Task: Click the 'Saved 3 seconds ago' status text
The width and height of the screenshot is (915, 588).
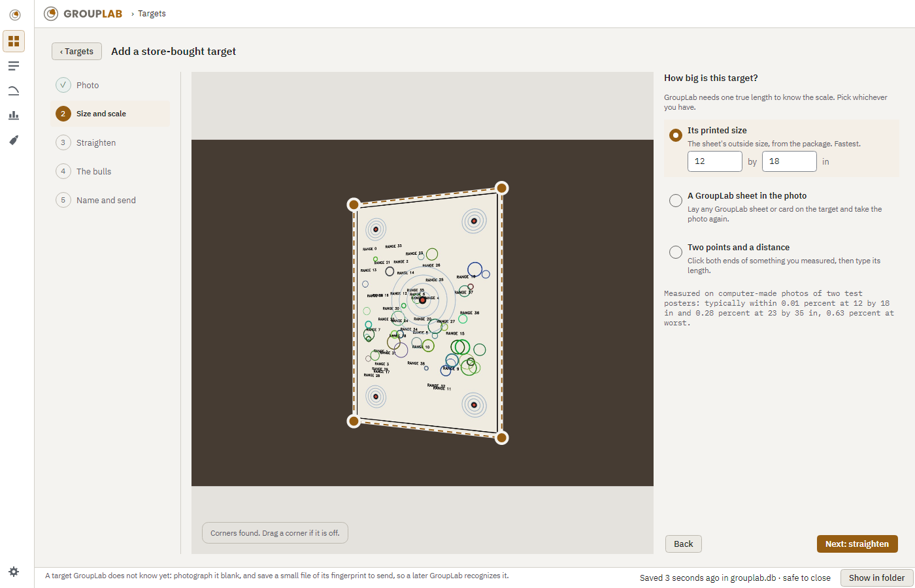Action: [x=735, y=578]
